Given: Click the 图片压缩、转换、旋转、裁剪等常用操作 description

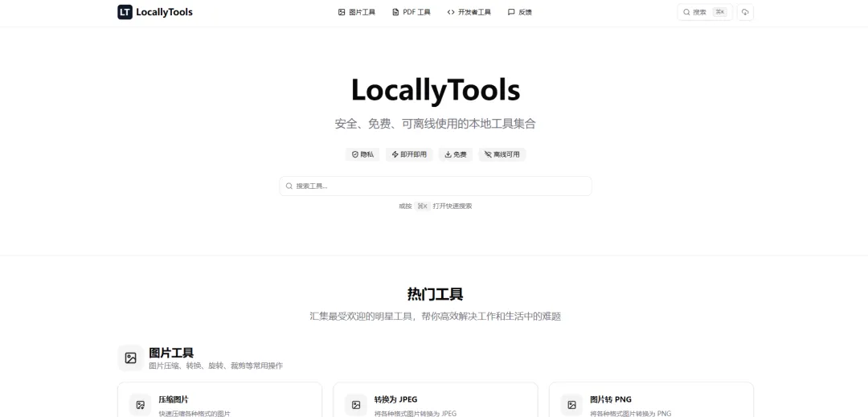Looking at the screenshot, I should [216, 366].
